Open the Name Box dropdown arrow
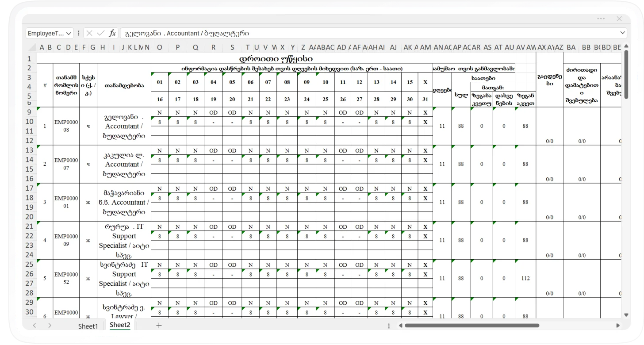 [69, 33]
